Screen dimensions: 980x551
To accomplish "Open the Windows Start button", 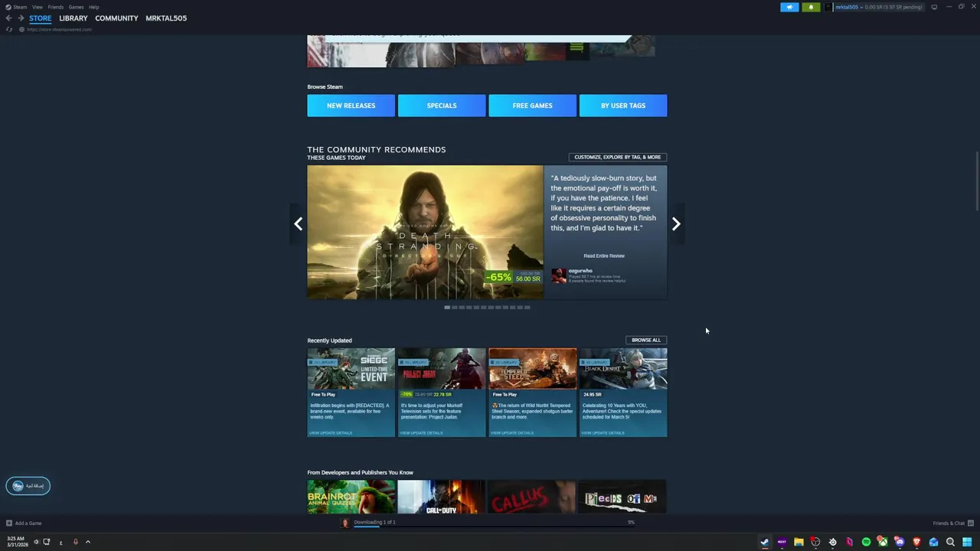I will [x=967, y=542].
